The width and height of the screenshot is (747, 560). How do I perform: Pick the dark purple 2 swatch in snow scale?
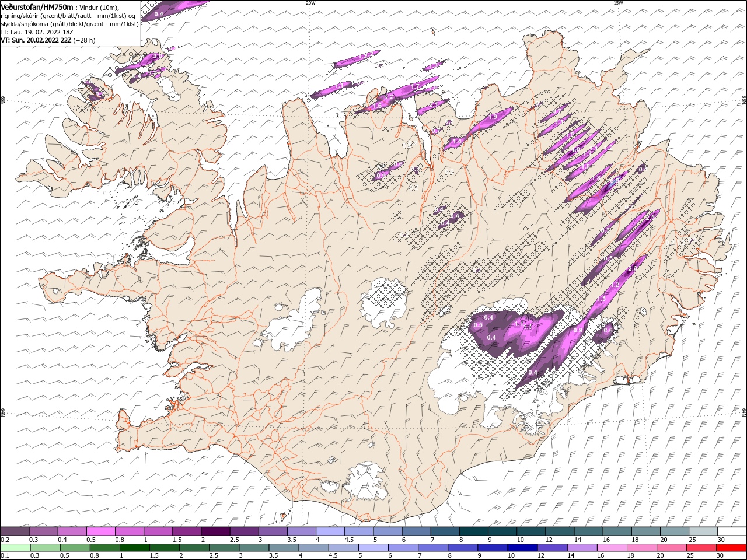(x=215, y=531)
